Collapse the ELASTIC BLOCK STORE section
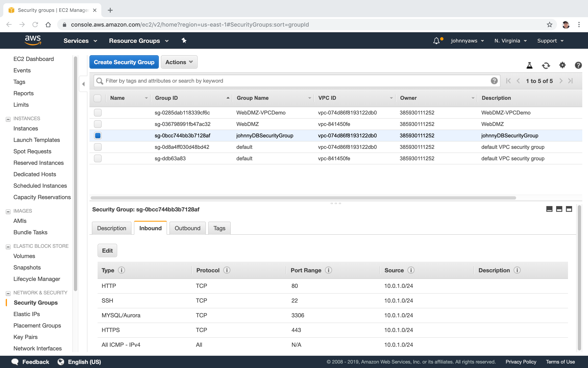Viewport: 588px width, 368px height. tap(8, 247)
